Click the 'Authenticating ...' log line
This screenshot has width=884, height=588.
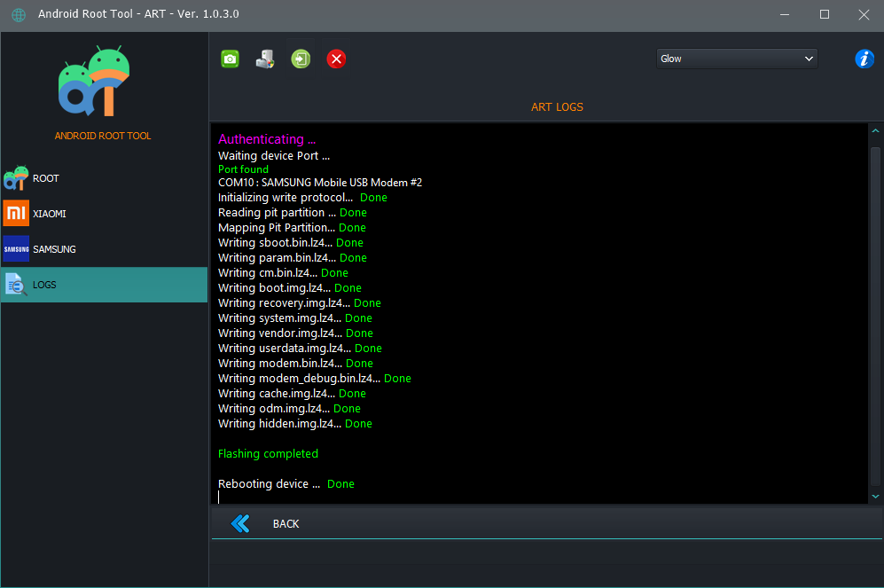pyautogui.click(x=267, y=139)
